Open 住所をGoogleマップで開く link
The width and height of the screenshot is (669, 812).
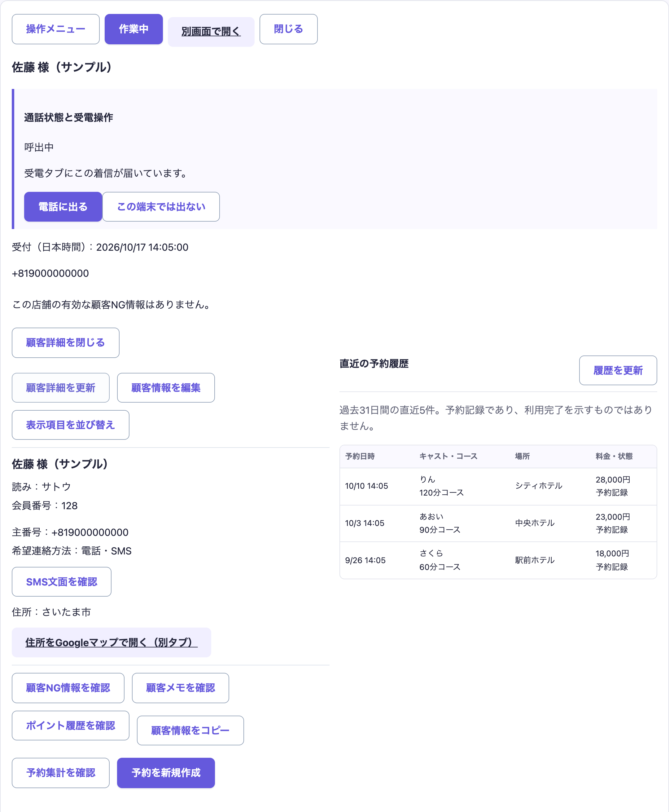111,643
